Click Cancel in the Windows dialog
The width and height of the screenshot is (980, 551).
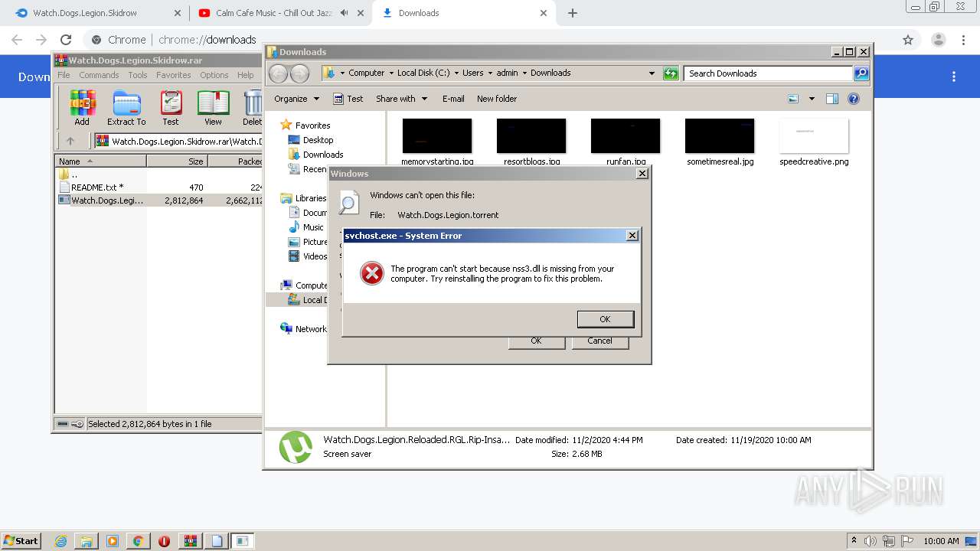pyautogui.click(x=599, y=341)
